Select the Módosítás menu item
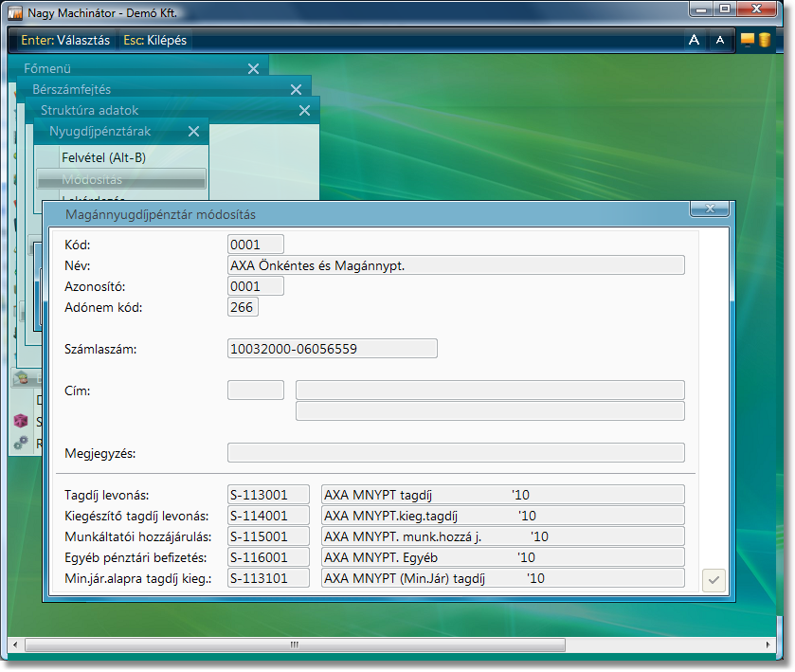Image resolution: width=795 pixels, height=672 pixels. click(x=120, y=179)
